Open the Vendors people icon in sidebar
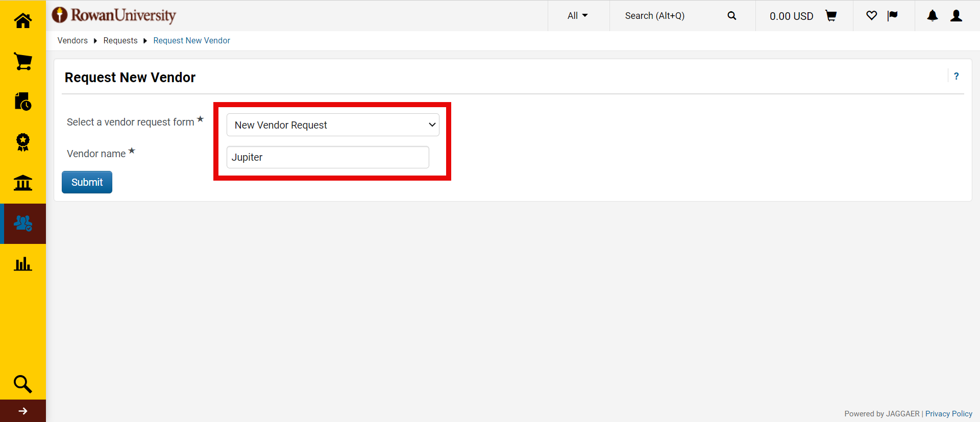The width and height of the screenshot is (980, 422). [x=23, y=224]
